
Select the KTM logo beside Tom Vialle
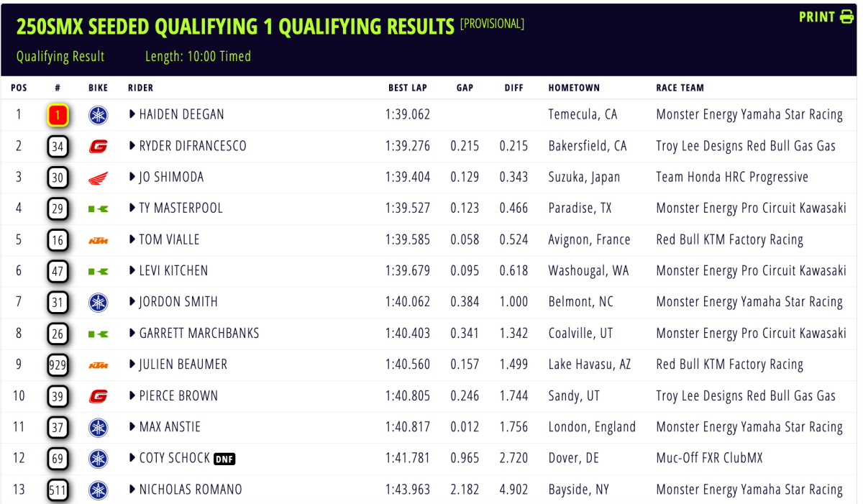pyautogui.click(x=98, y=239)
